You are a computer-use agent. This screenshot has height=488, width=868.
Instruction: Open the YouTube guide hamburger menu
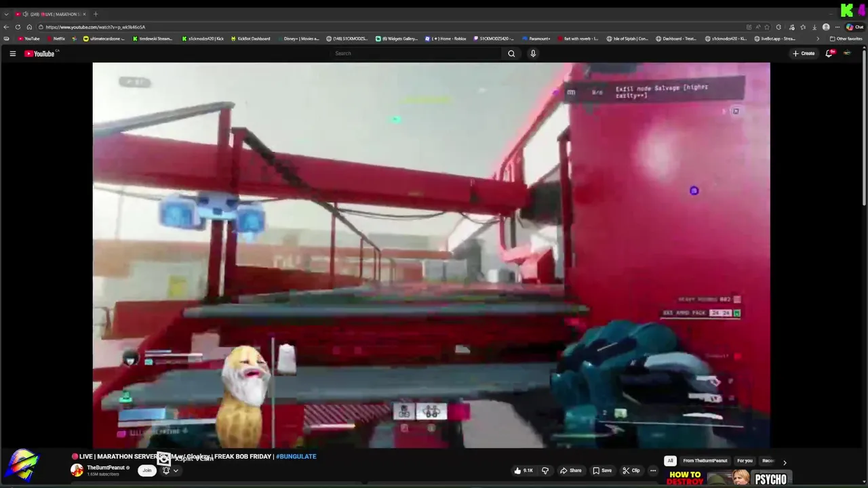coord(12,54)
